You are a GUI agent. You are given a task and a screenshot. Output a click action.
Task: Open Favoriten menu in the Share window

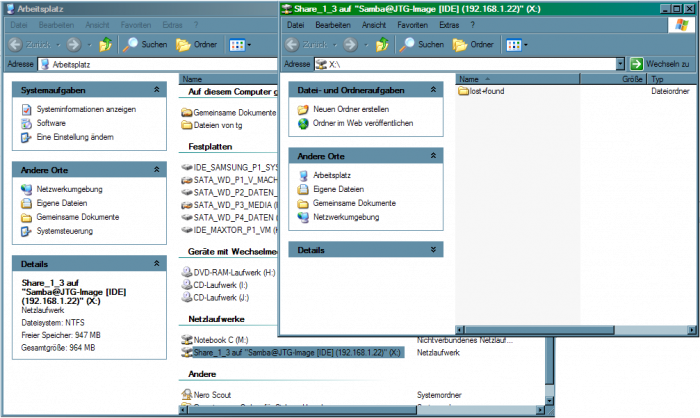(x=412, y=23)
